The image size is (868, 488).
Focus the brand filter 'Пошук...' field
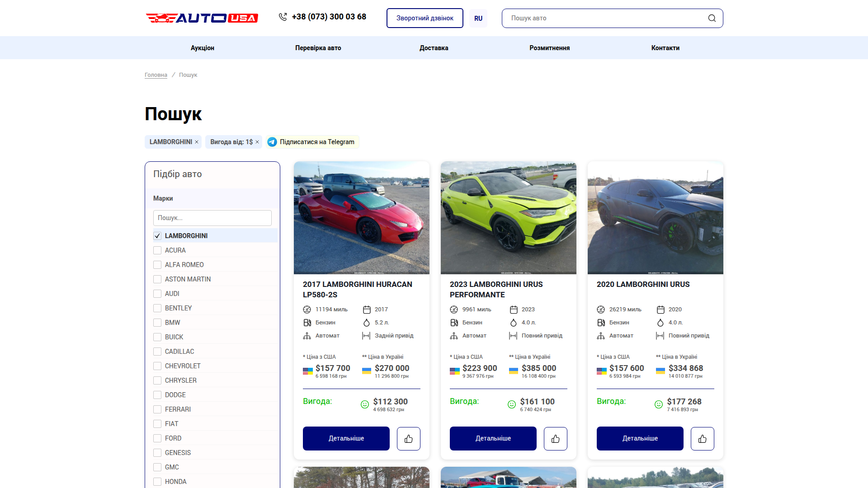[x=212, y=218]
